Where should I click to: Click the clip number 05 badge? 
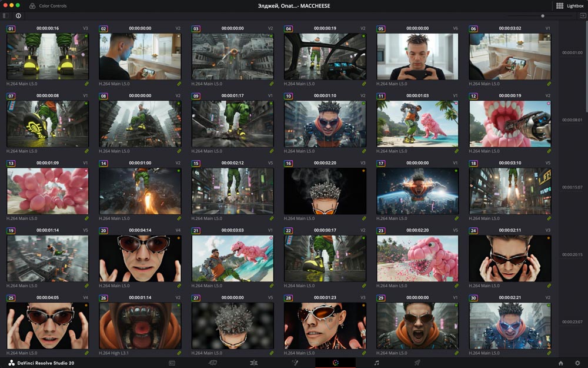(380, 28)
